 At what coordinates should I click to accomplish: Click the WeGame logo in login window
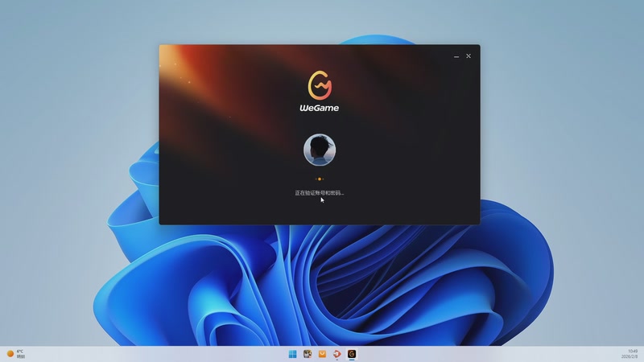[320, 91]
